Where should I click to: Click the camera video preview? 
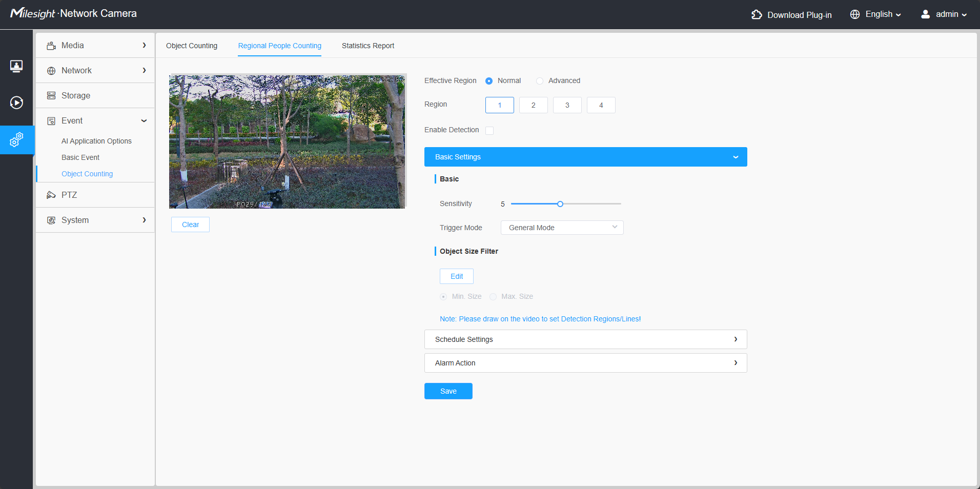(287, 141)
